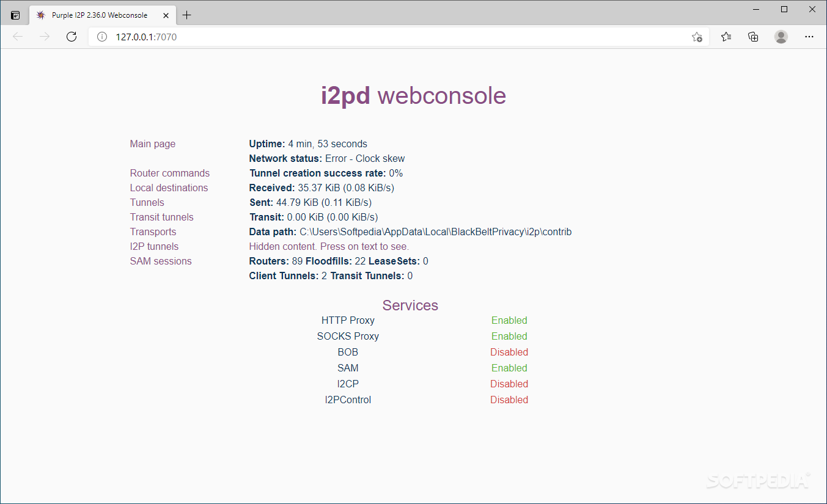This screenshot has width=827, height=504.
Task: Select the Purple I2P 2.36.0 Webconsole tab
Action: (102, 15)
